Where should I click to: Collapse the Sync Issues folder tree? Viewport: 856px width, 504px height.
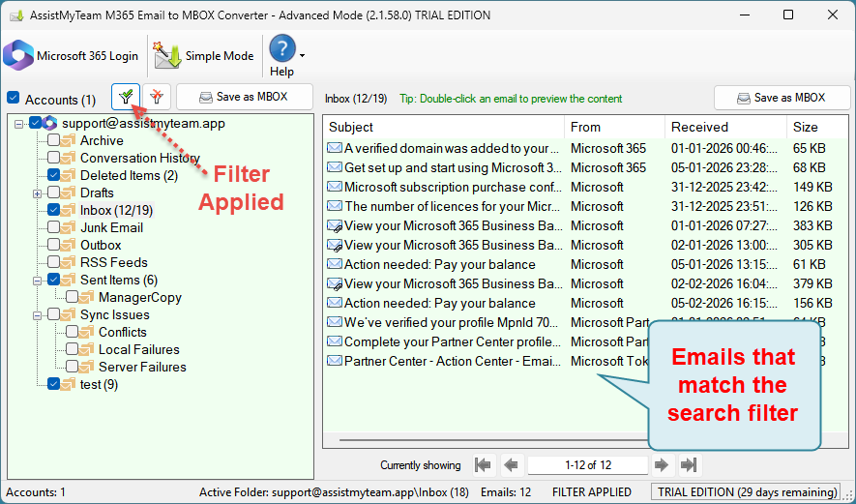coord(38,314)
